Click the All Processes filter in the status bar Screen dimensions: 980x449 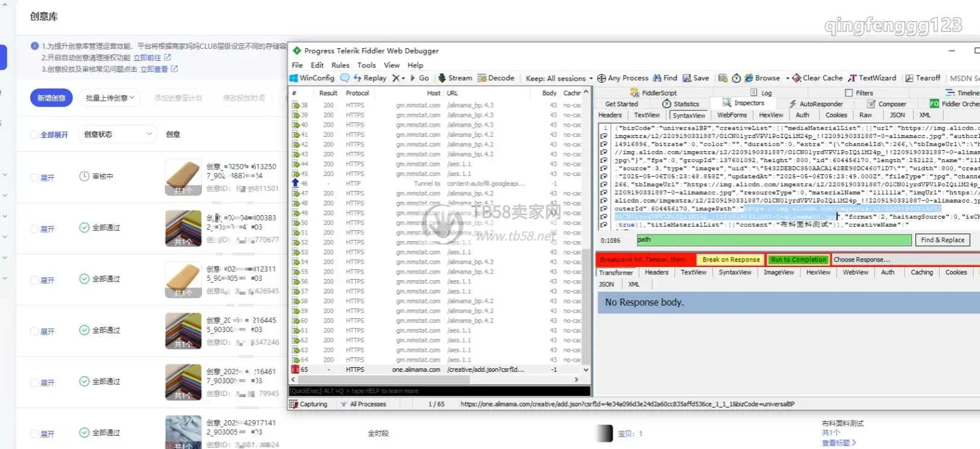click(363, 404)
